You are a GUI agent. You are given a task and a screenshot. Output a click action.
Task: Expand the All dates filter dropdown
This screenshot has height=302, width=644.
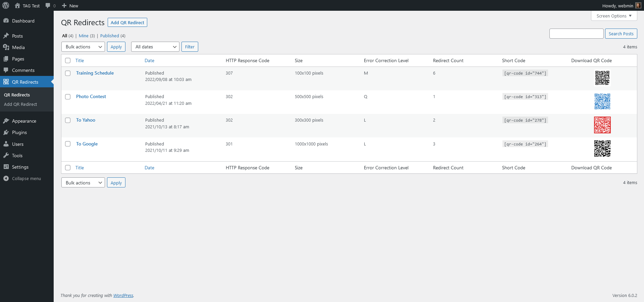click(155, 47)
